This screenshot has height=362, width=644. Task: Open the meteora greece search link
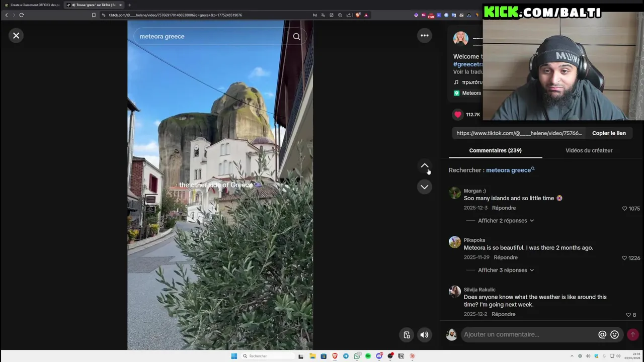point(510,170)
